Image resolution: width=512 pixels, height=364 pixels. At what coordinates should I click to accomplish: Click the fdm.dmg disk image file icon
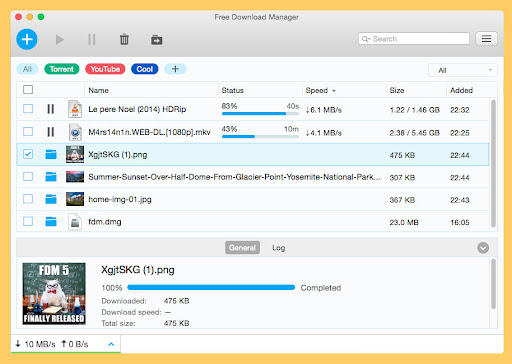(75, 222)
